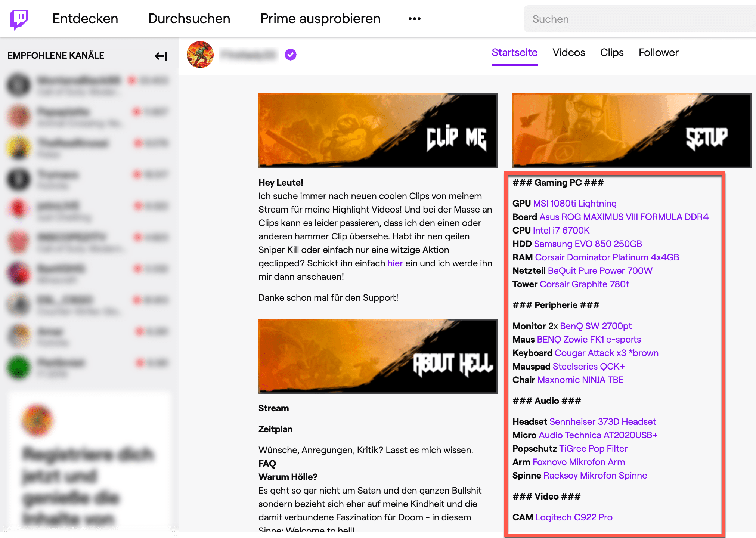Screen dimensions: 756x538
Task: Click the 'Warum Hölle?' FAQ heading
Action: pyautogui.click(x=288, y=477)
